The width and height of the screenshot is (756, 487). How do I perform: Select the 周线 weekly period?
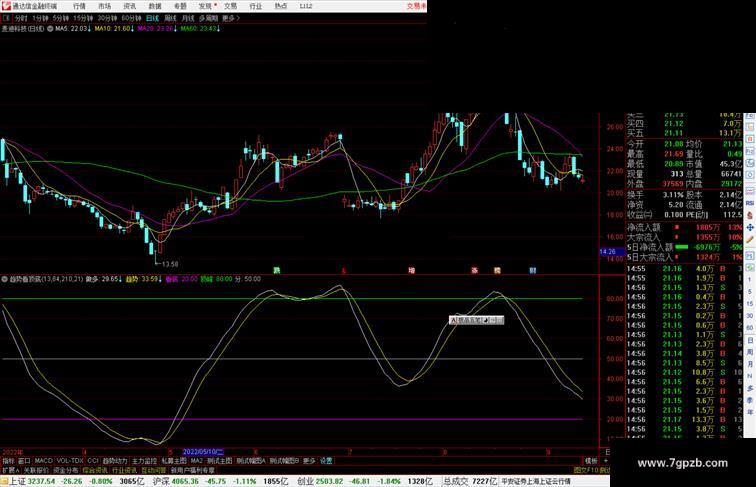[170, 18]
